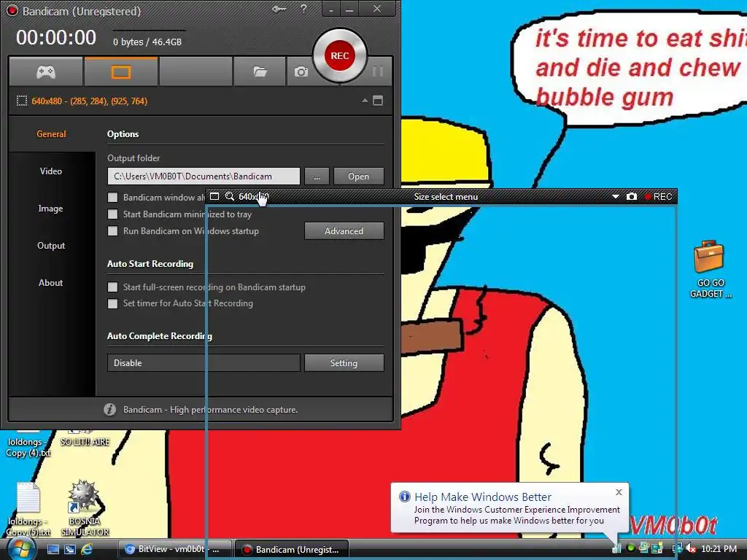Click the magnifier icon on capture frame bar
This screenshot has height=560, width=747.
[x=230, y=196]
